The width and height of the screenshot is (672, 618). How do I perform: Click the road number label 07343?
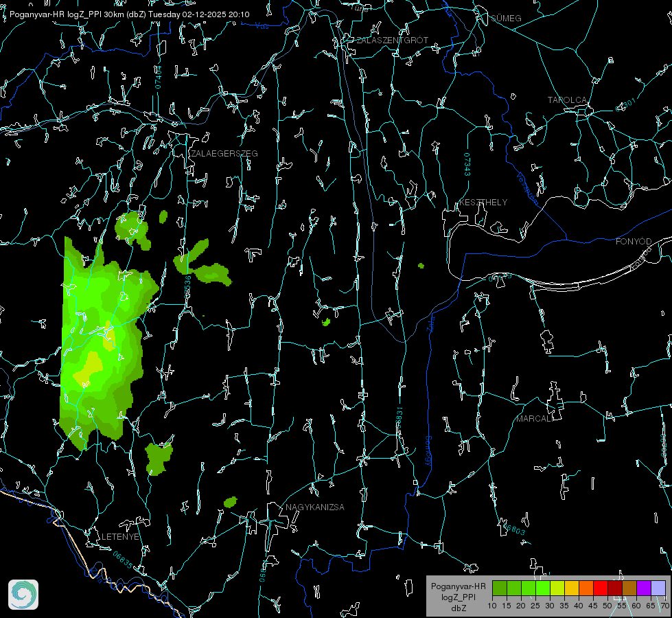click(x=467, y=165)
